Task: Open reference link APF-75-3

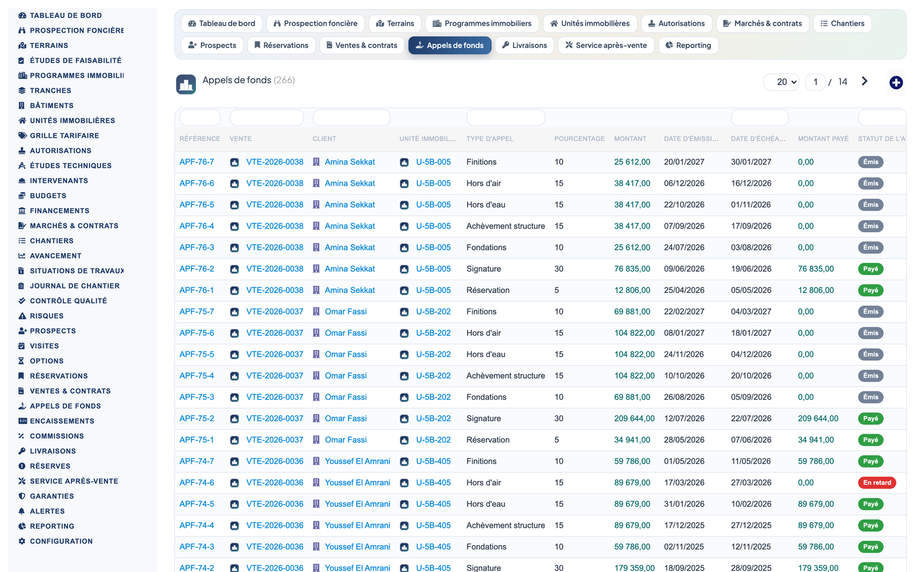Action: [x=197, y=397]
